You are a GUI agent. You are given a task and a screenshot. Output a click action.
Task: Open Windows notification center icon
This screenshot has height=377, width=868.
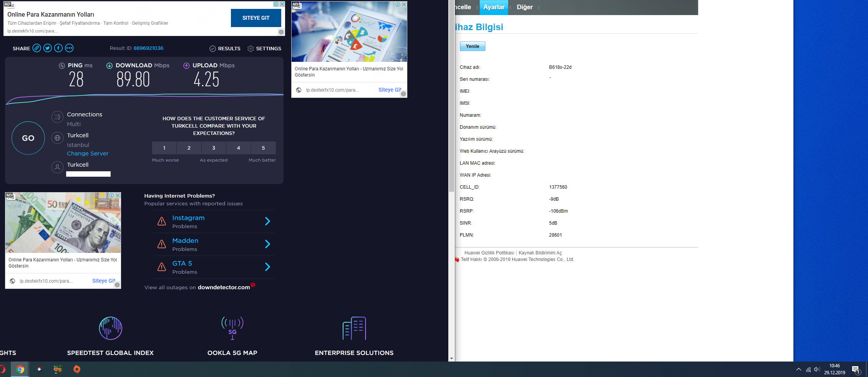(x=856, y=370)
